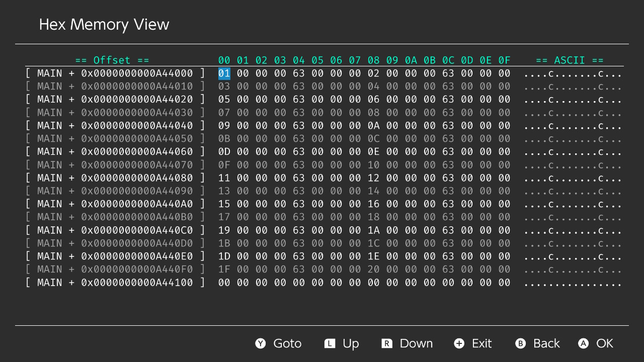The image size is (644, 362).
Task: Click byte 0E in row A44060
Action: (373, 152)
